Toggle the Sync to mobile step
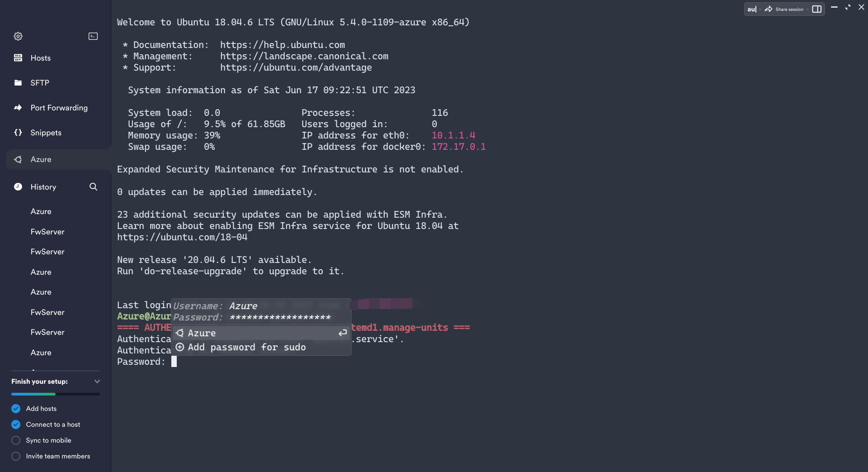This screenshot has width=868, height=472. click(16, 440)
